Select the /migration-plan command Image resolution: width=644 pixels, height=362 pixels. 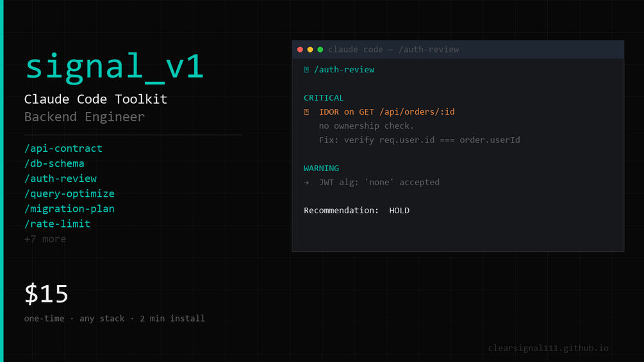pyautogui.click(x=69, y=209)
